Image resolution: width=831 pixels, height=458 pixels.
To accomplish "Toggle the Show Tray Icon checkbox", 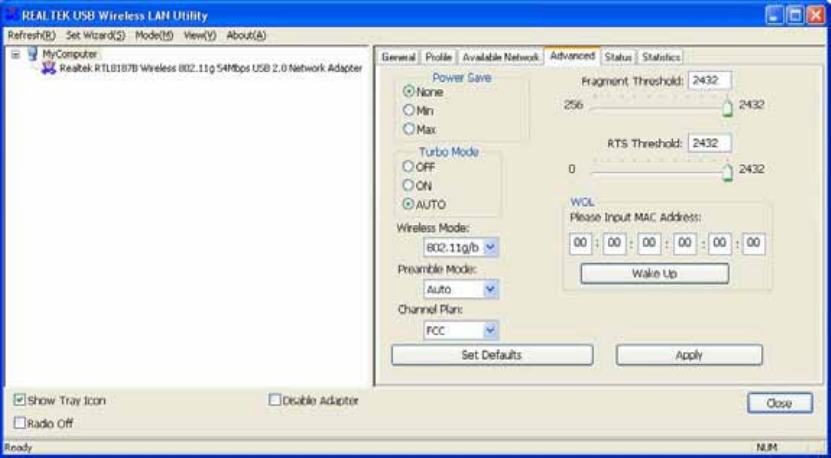I will (20, 400).
